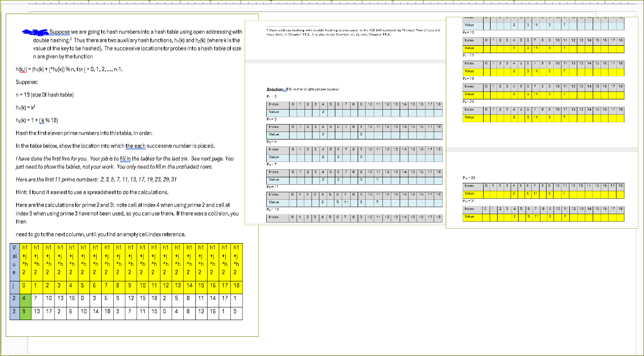Click the label "P5 = 11"
Viewport: 644px width, 356px height.
pyautogui.click(x=272, y=187)
